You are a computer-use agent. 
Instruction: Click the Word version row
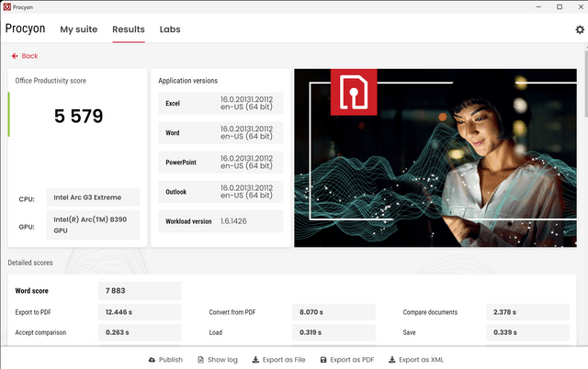pos(220,132)
